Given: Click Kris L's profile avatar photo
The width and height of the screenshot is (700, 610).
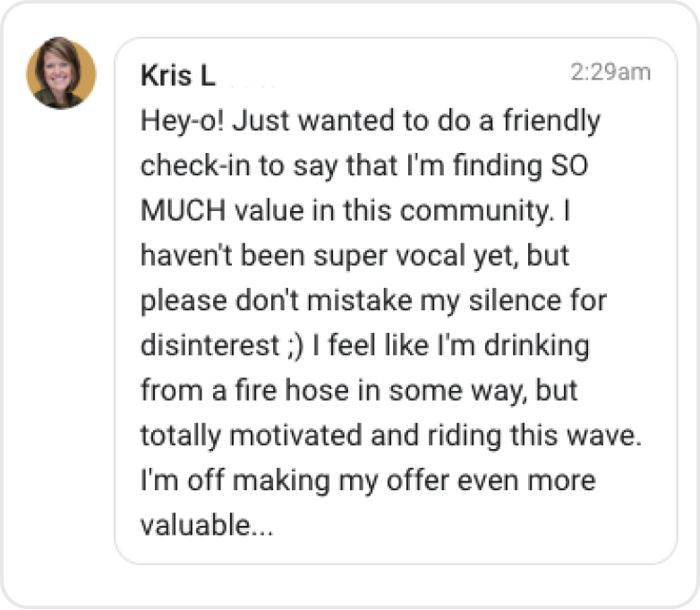Looking at the screenshot, I should pyautogui.click(x=61, y=73).
